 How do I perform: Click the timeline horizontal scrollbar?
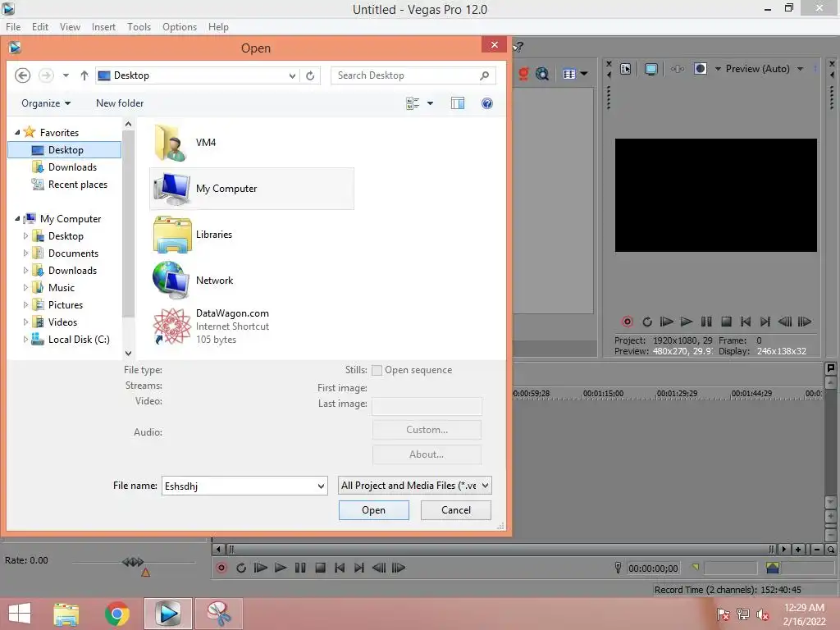point(500,549)
